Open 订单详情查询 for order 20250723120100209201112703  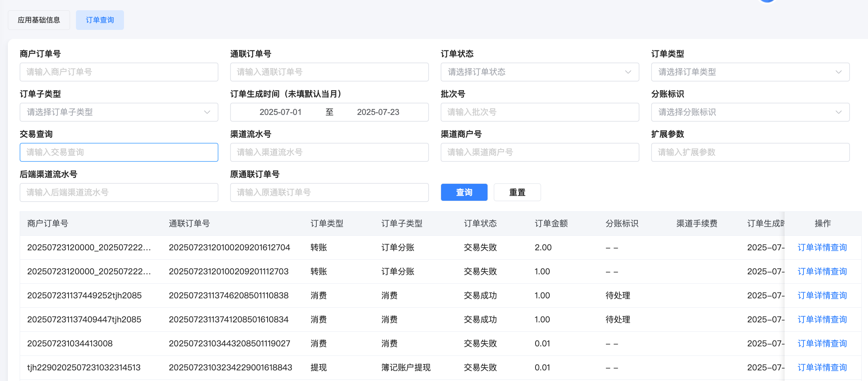tap(822, 272)
